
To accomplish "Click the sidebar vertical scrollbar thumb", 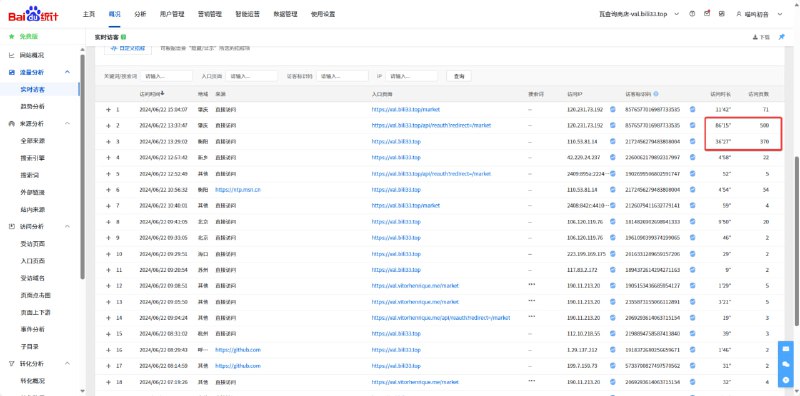I will point(82,166).
